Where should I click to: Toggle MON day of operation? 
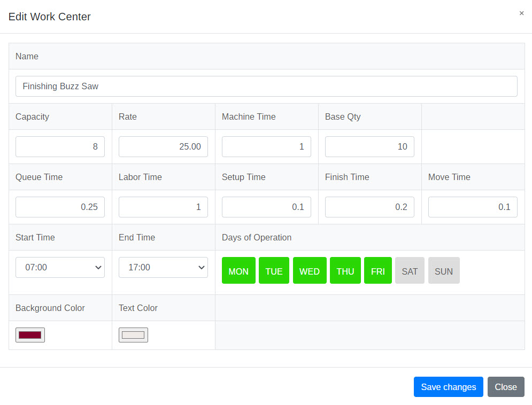click(238, 270)
